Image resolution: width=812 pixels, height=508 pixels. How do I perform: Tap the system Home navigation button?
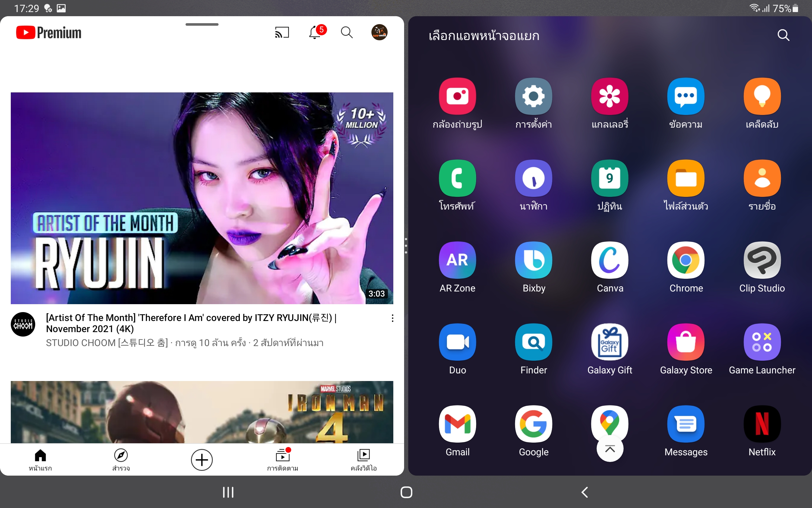406,492
